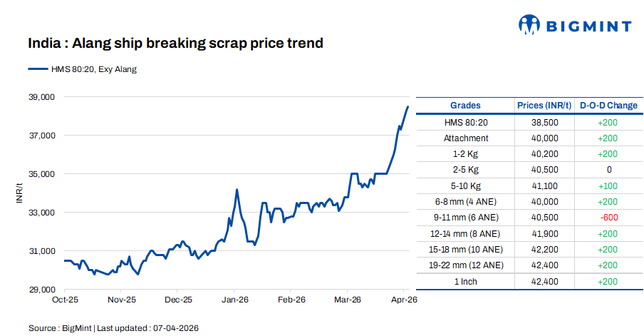644x336 pixels.
Task: Click the 1 Inch grade row
Action: point(466,281)
